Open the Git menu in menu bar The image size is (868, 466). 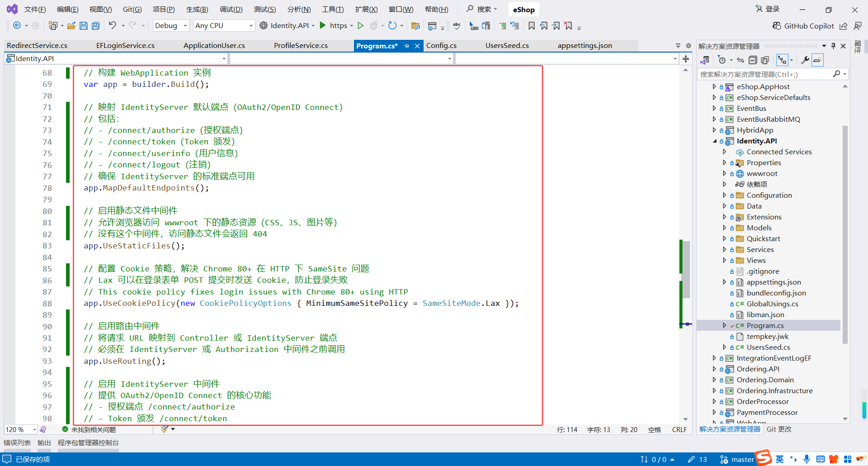coord(132,9)
